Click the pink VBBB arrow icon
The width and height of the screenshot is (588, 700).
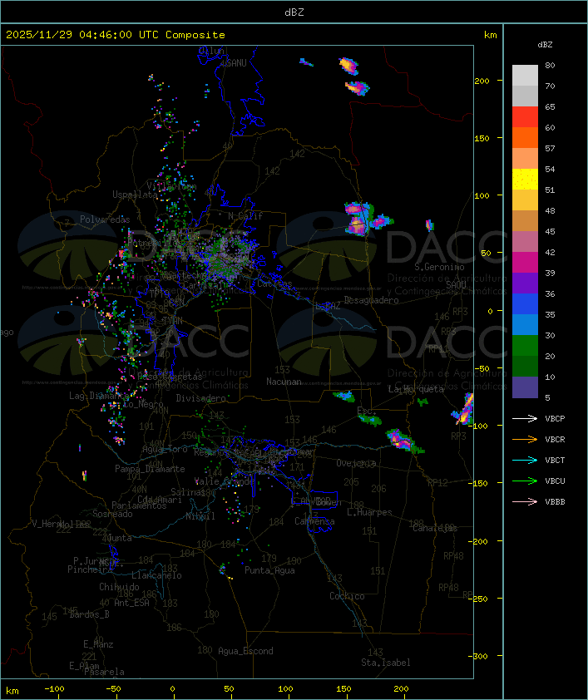click(x=525, y=502)
